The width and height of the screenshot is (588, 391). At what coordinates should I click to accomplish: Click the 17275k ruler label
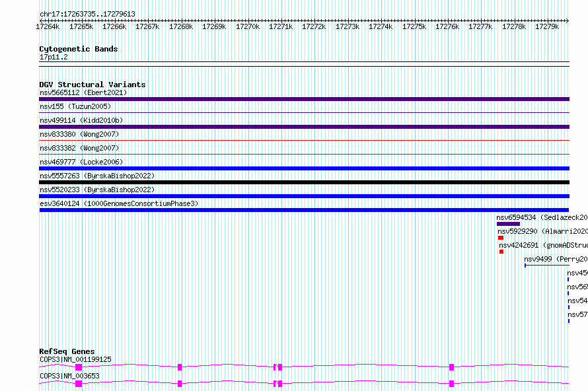pos(414,26)
